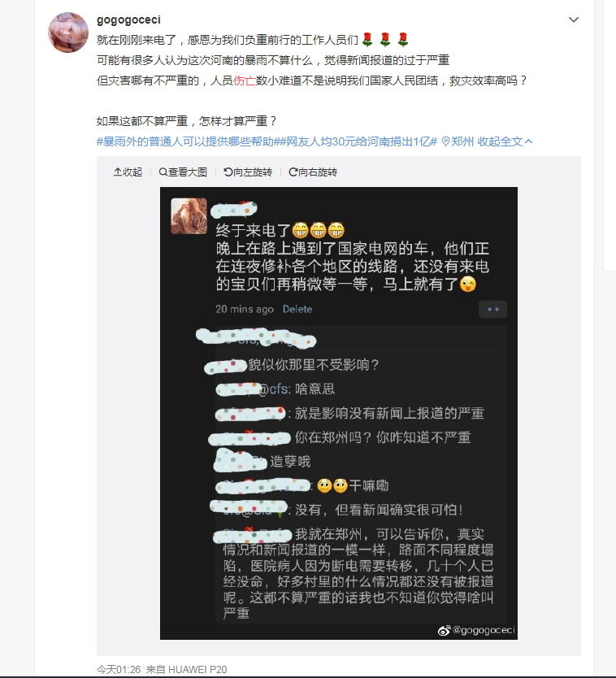Open gogogoceci username link
Screen dimensions: 616x678
click(x=128, y=20)
